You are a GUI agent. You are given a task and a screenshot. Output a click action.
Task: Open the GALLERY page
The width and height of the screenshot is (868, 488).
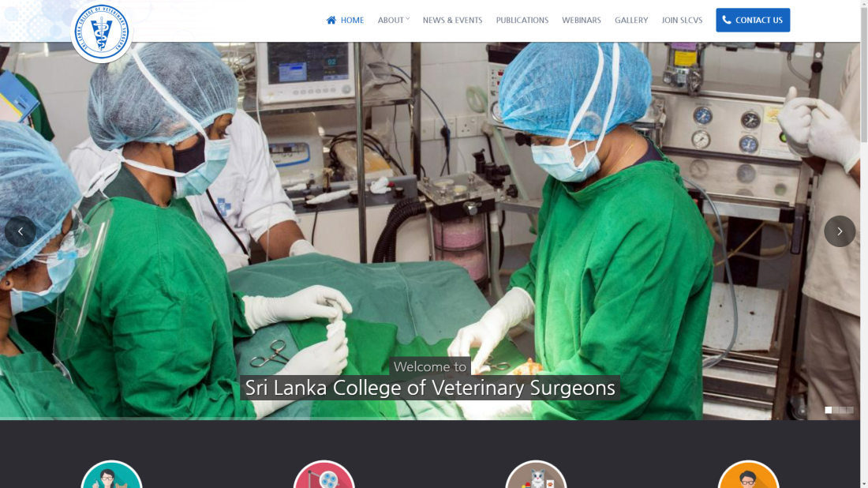pos(631,20)
